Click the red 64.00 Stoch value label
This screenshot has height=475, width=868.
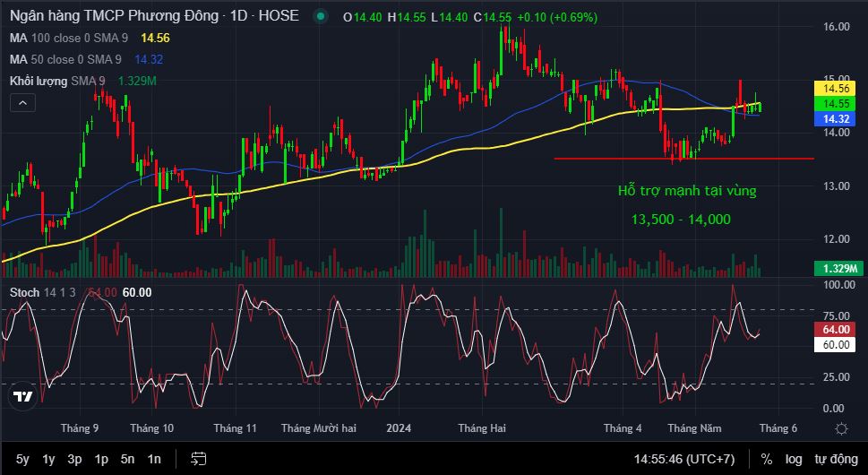point(837,330)
